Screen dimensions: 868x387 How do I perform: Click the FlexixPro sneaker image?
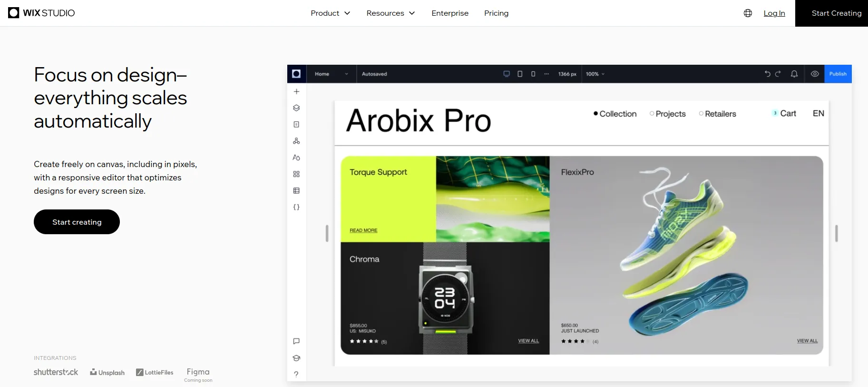click(x=685, y=252)
